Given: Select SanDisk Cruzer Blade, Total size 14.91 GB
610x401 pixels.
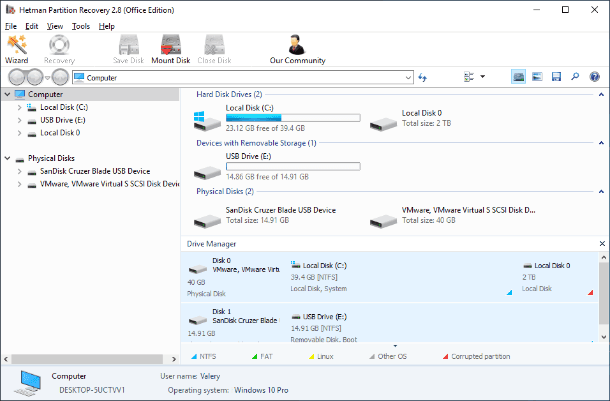Looking at the screenshot, I should pyautogui.click(x=265, y=215).
